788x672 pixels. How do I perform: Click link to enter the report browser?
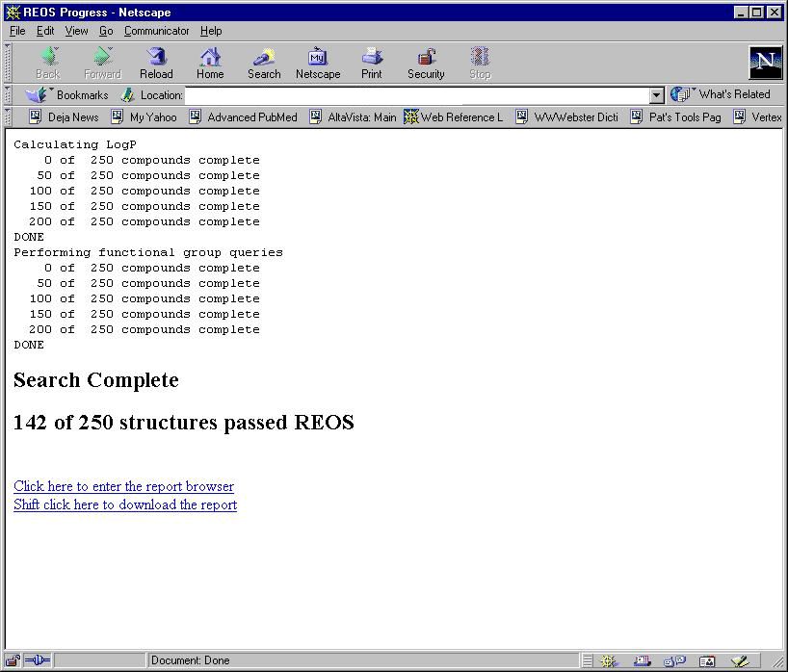(x=123, y=486)
